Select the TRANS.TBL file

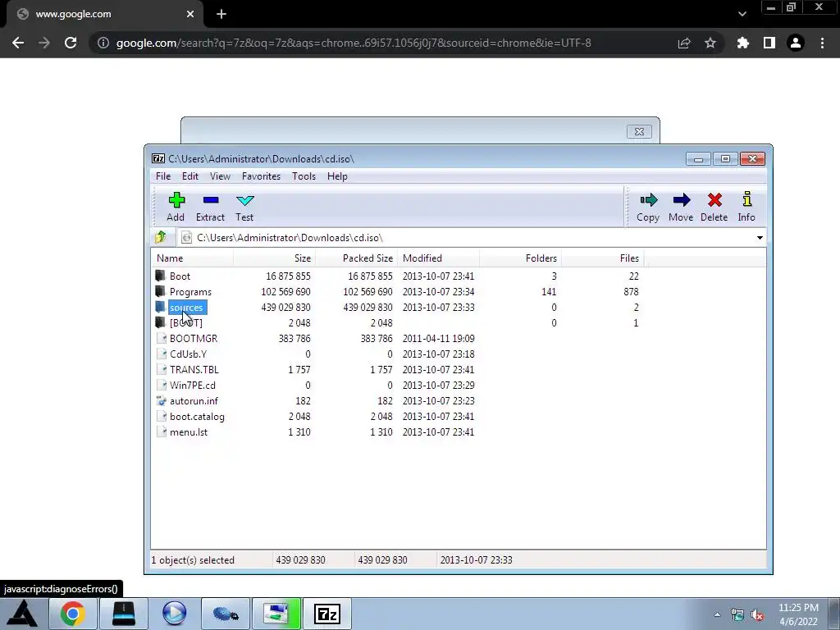[194, 370]
